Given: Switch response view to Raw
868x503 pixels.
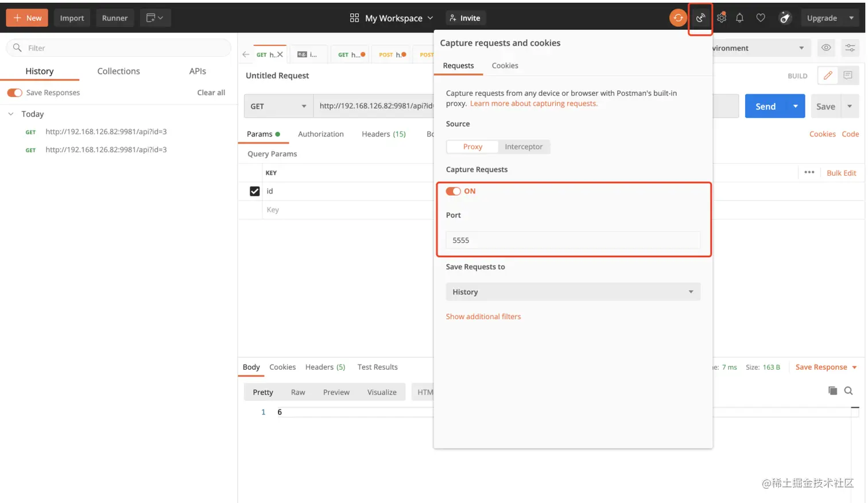Looking at the screenshot, I should pos(298,392).
